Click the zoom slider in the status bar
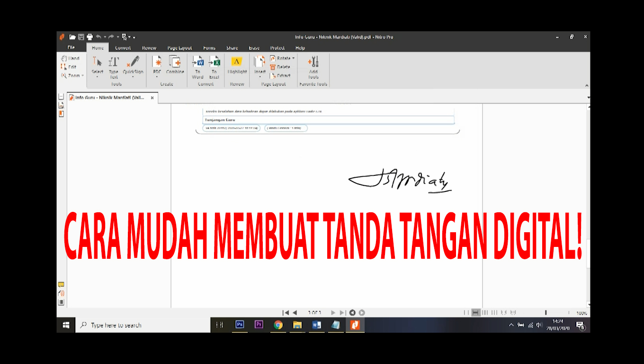The height and width of the screenshot is (364, 644). click(546, 313)
